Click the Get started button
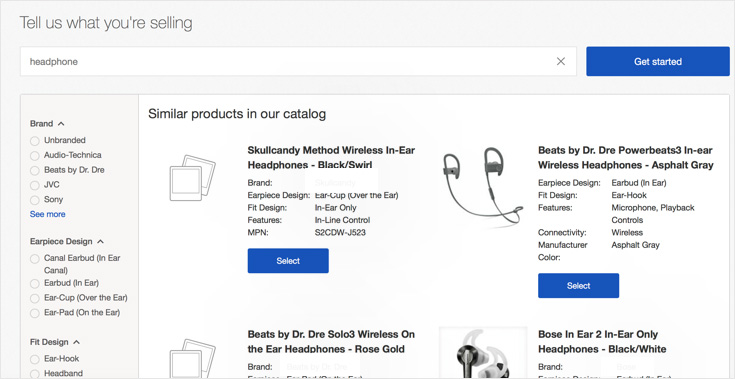The width and height of the screenshot is (735, 379). tap(658, 61)
